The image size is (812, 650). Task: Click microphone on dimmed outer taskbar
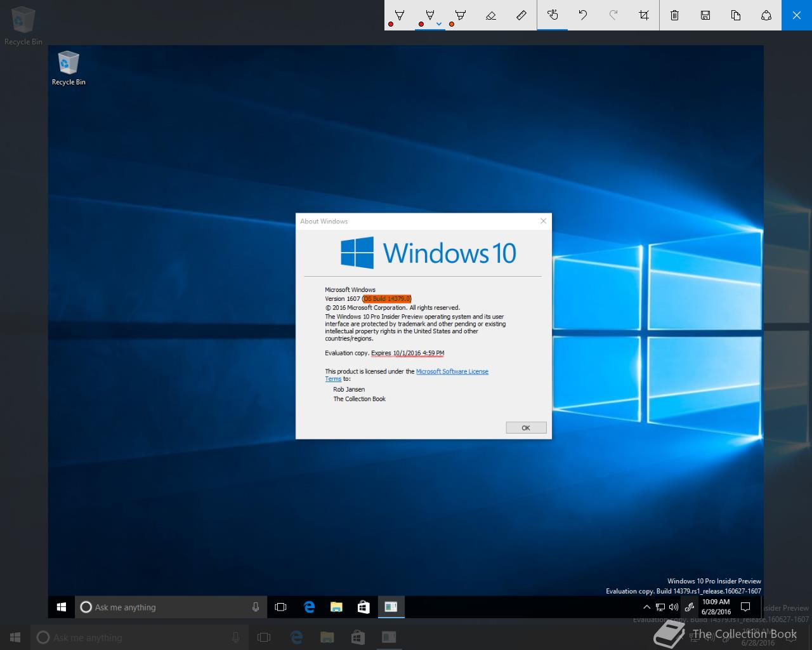click(236, 637)
